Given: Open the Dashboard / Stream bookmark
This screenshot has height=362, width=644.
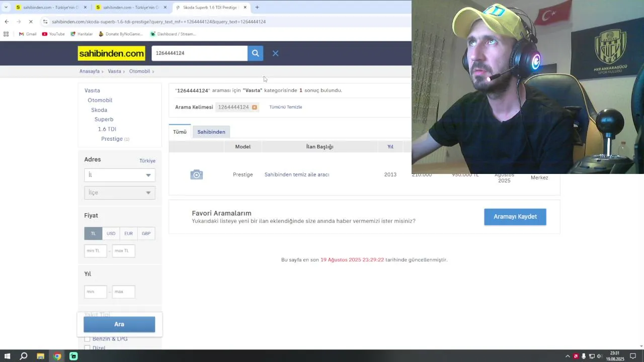Looking at the screenshot, I should 173,34.
